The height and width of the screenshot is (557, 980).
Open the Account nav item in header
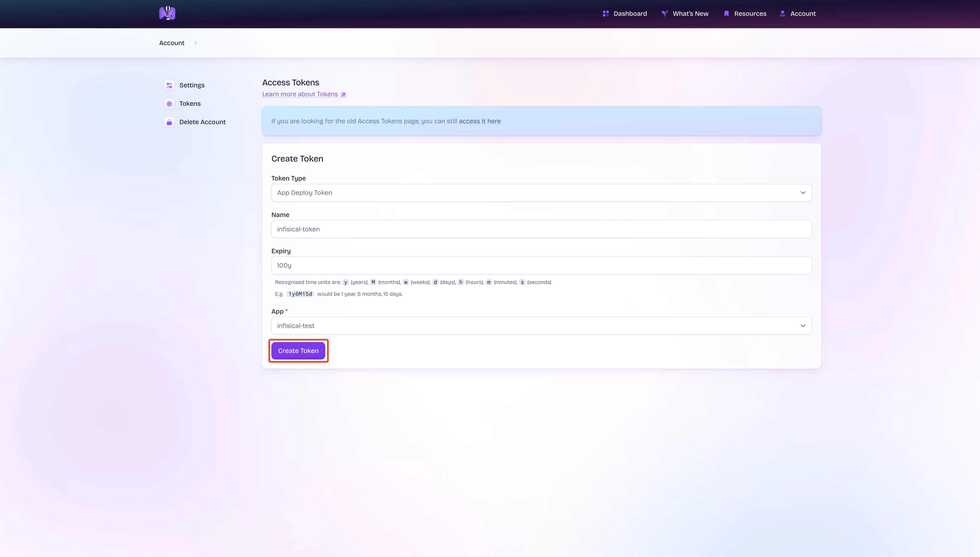pos(798,14)
